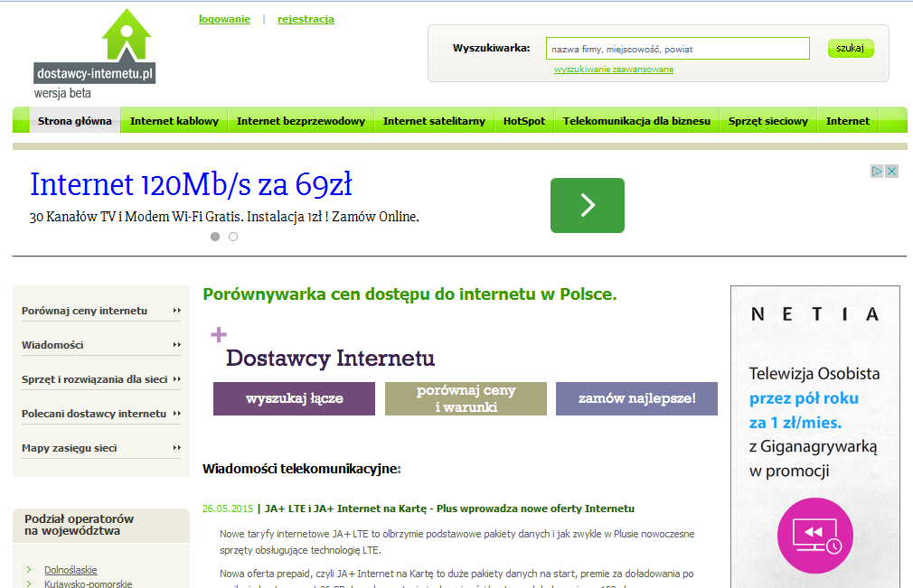Open wyszukiwanie zaawansowane link
Screen dimensions: 913x588
pos(614,70)
